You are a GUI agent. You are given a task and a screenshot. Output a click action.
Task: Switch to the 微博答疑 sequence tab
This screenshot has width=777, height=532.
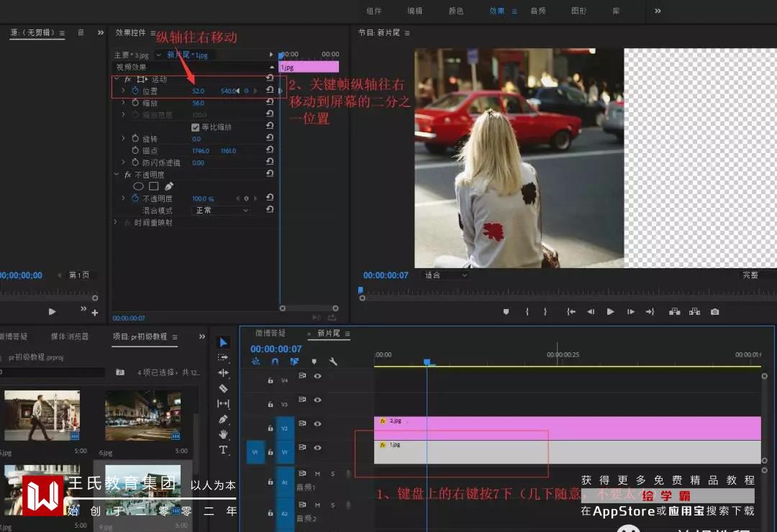272,334
